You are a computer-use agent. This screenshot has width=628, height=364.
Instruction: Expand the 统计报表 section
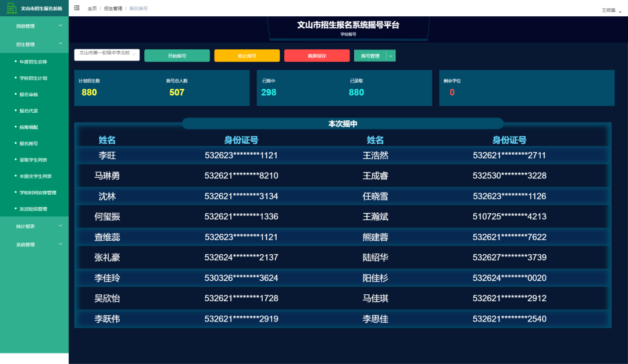(x=34, y=227)
